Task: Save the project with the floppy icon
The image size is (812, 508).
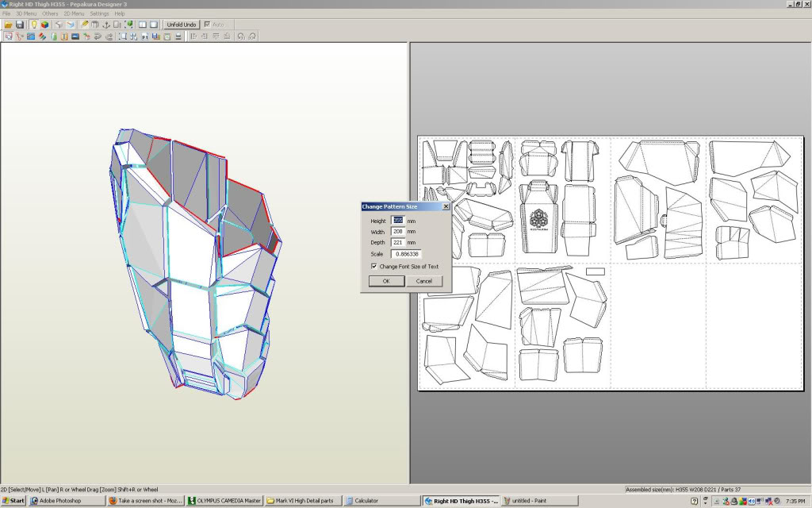Action: click(x=20, y=25)
